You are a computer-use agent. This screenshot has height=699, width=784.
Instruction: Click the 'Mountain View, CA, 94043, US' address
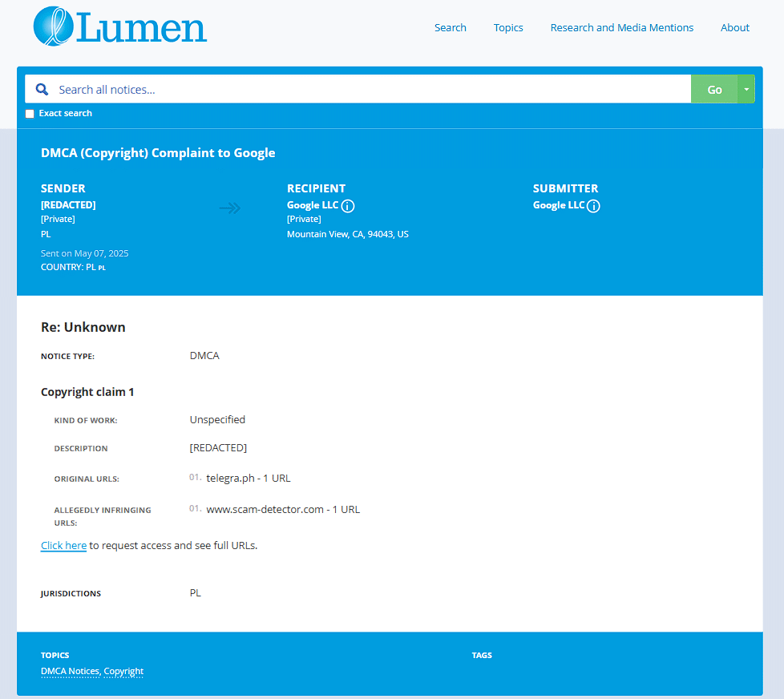click(x=347, y=234)
